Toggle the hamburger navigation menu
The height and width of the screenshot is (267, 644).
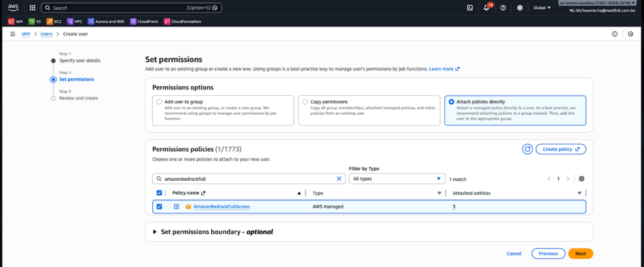(x=13, y=34)
